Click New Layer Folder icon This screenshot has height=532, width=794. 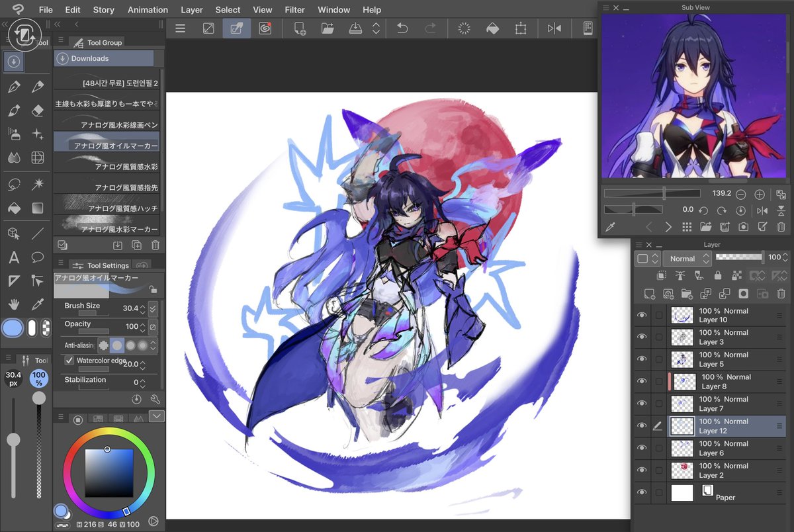click(x=687, y=294)
